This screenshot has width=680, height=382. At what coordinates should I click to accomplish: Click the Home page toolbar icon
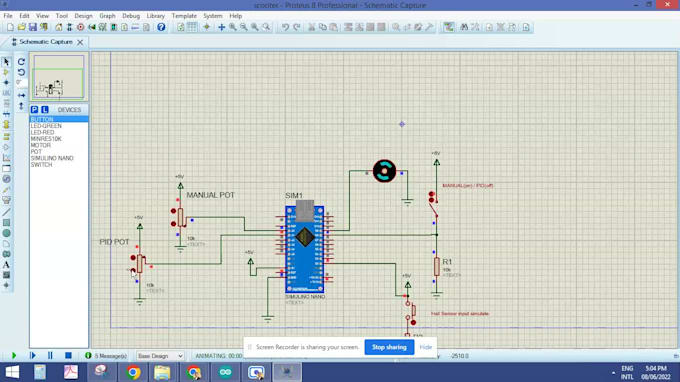(x=59, y=27)
